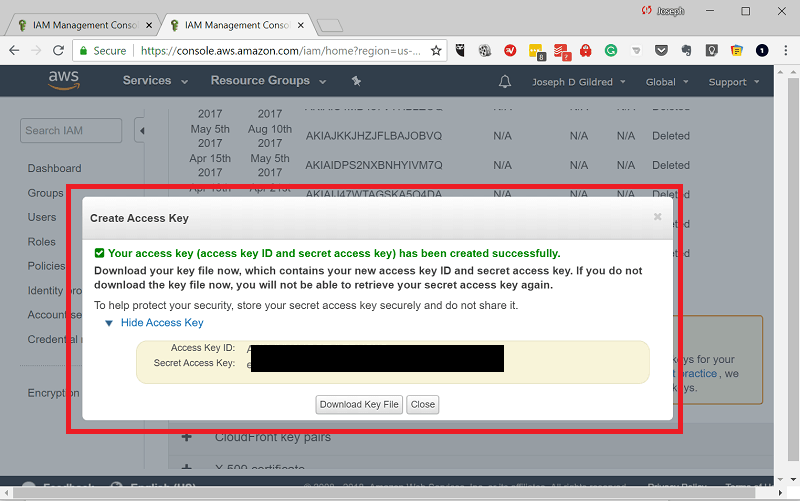800x501 pixels.
Task: Click the Deleted status for AKIAIDPS2NXBNHYIVM7Q
Action: pos(671,165)
